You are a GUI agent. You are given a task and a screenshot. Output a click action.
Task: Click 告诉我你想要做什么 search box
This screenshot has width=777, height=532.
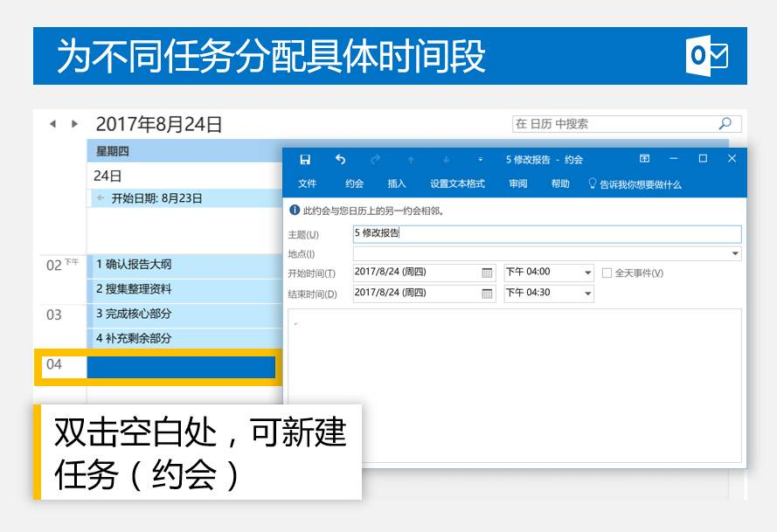641,184
